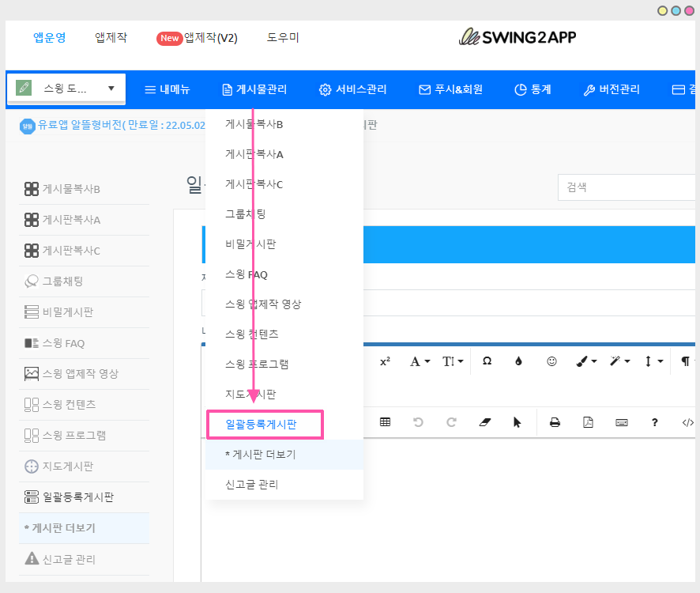700x593 pixels.
Task: Pick text color with the droplet icon
Action: 518,361
